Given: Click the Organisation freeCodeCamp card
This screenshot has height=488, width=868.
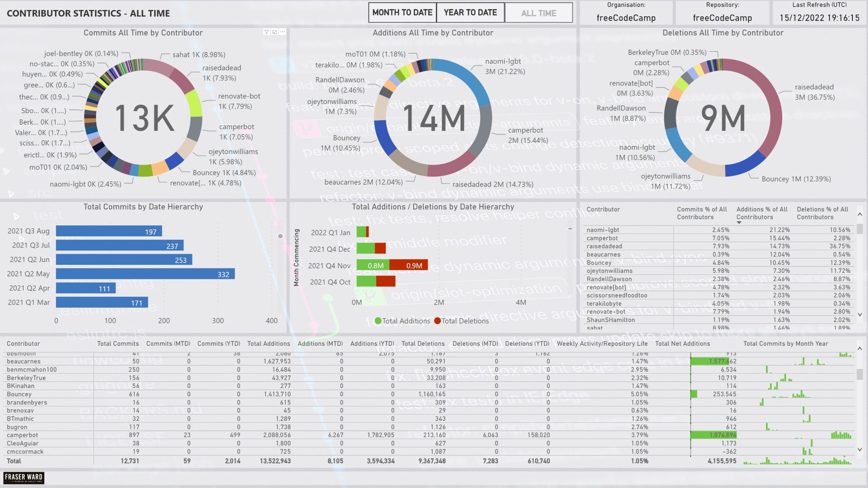Looking at the screenshot, I should coord(626,13).
